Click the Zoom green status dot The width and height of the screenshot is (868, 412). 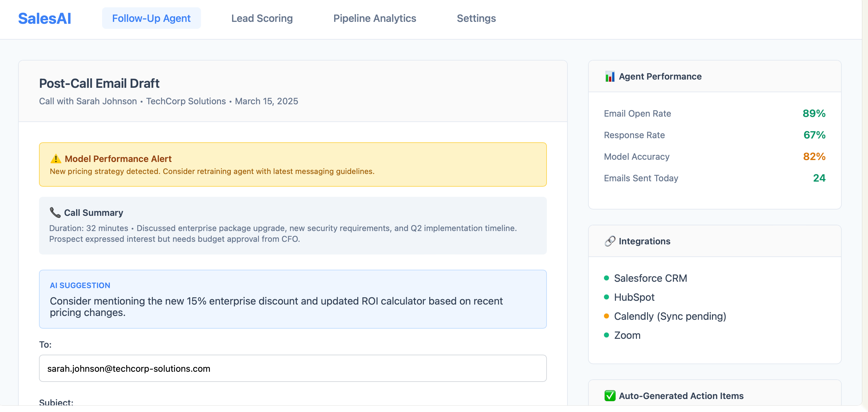pyautogui.click(x=606, y=335)
